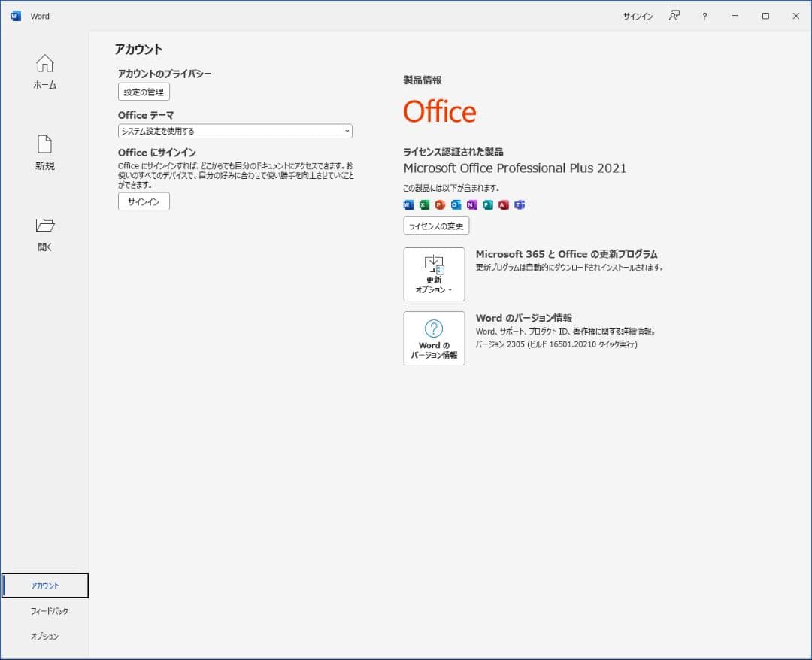Click the PowerPoint icon in product list
The height and width of the screenshot is (660, 812).
(x=440, y=204)
